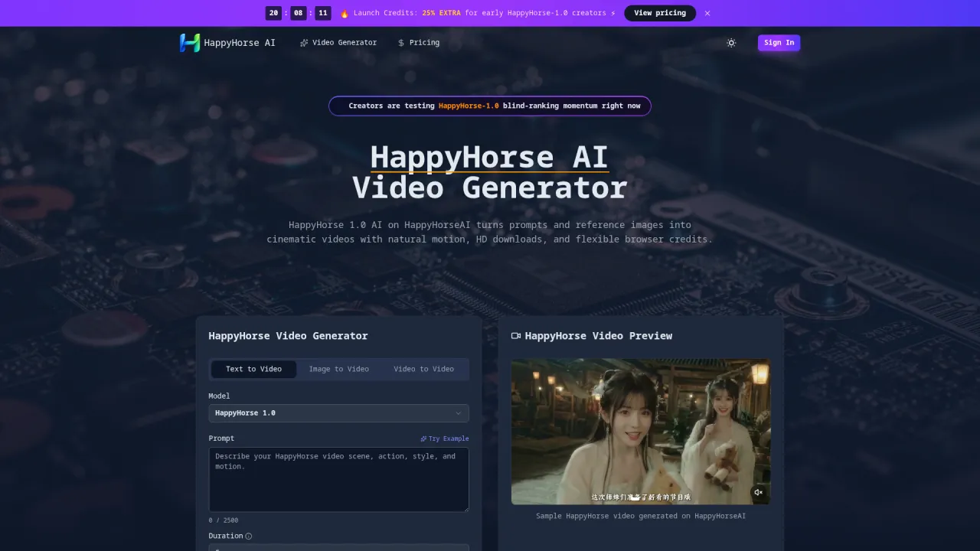Click the countdown minutes box showing 08
This screenshot has width=980, height=551.
(x=298, y=13)
